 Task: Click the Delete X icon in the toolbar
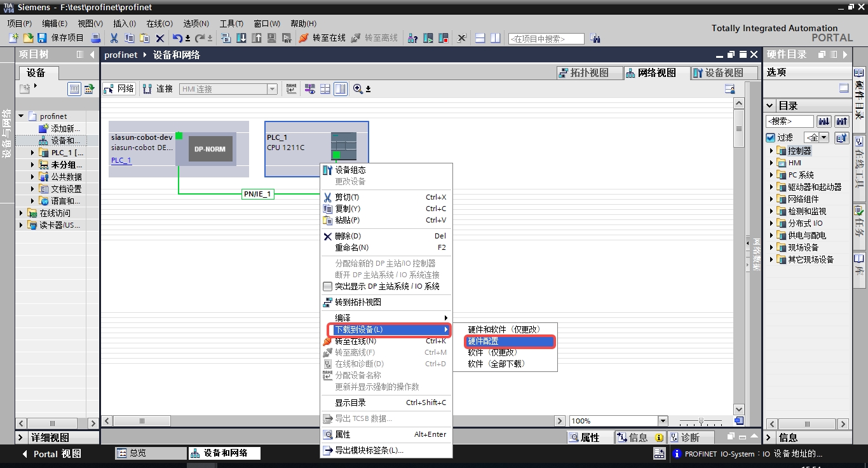(x=160, y=38)
